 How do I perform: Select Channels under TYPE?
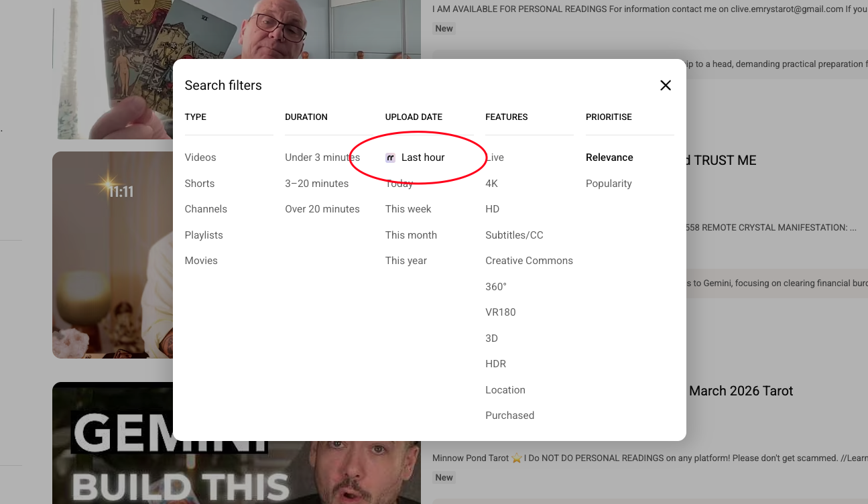click(206, 208)
